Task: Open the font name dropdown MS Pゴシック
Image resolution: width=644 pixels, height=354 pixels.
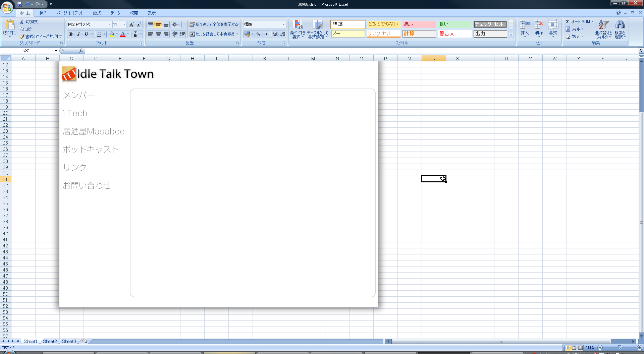Action: click(x=110, y=24)
